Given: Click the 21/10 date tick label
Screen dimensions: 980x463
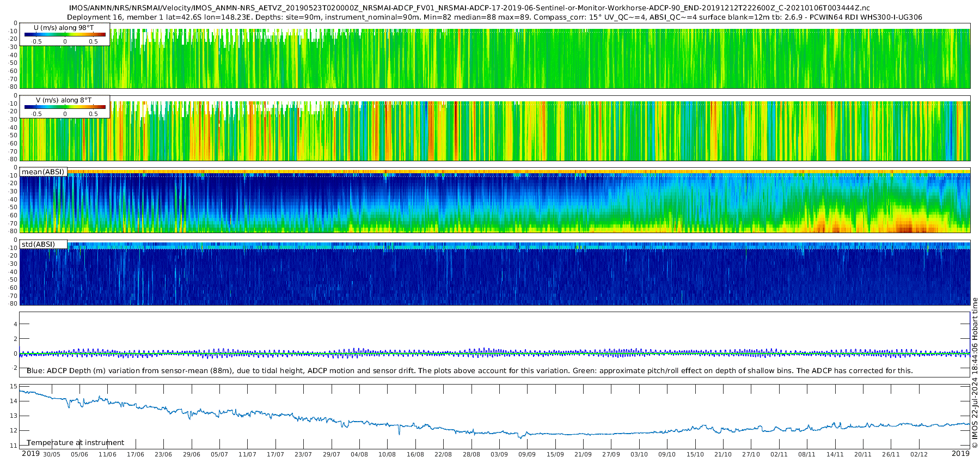Looking at the screenshot, I should click(723, 454).
